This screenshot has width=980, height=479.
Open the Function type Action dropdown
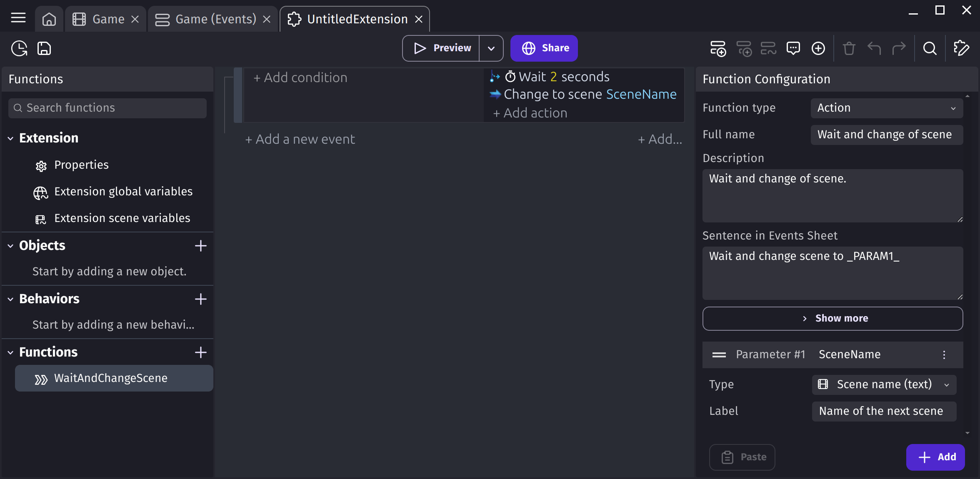tap(887, 108)
